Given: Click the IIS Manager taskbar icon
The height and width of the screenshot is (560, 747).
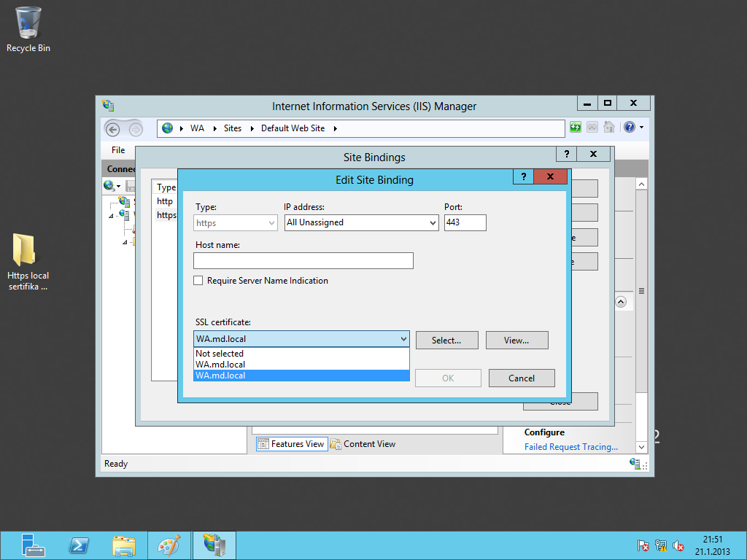Looking at the screenshot, I should click(x=214, y=545).
